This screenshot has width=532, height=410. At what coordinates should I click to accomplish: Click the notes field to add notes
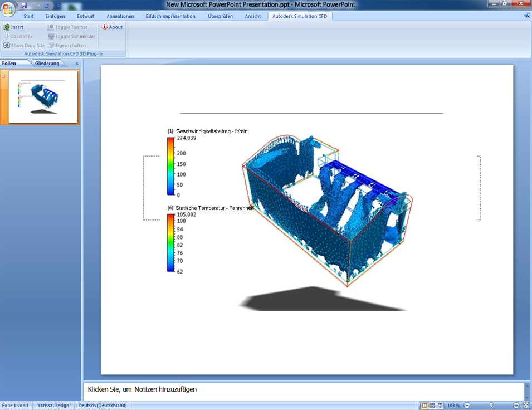(x=304, y=391)
